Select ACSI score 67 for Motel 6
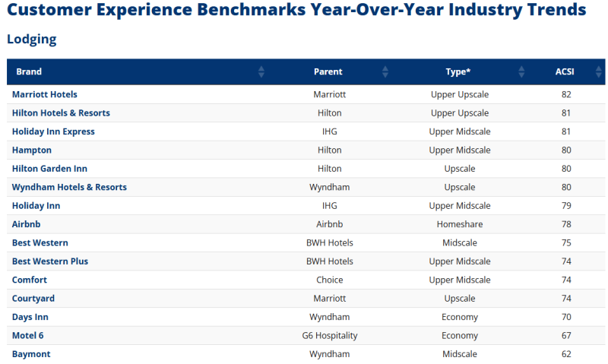 tap(566, 336)
